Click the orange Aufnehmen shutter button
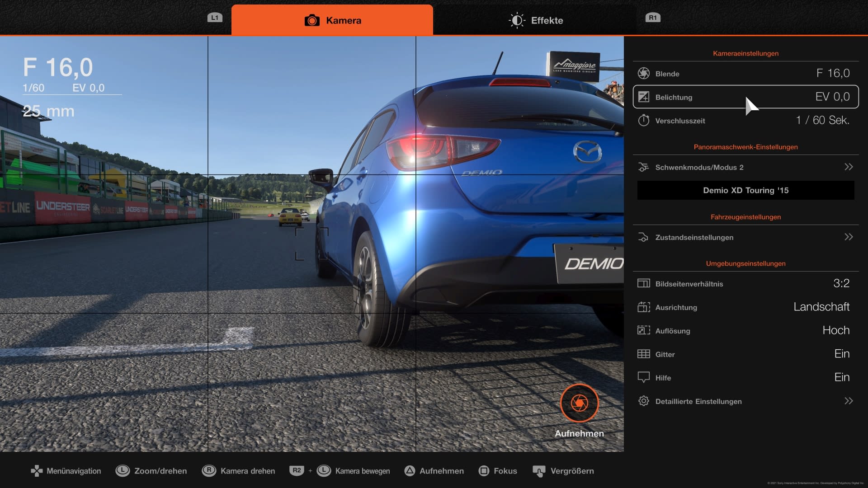 [579, 403]
